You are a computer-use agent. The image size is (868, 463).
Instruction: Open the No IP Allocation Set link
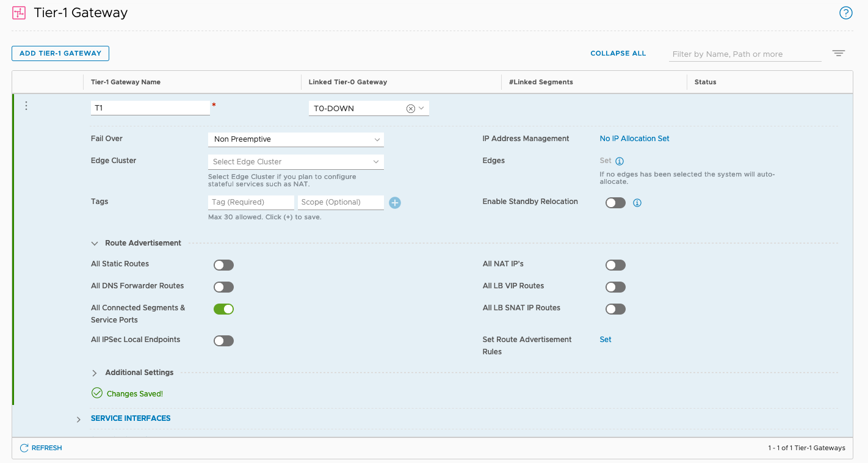pos(634,139)
